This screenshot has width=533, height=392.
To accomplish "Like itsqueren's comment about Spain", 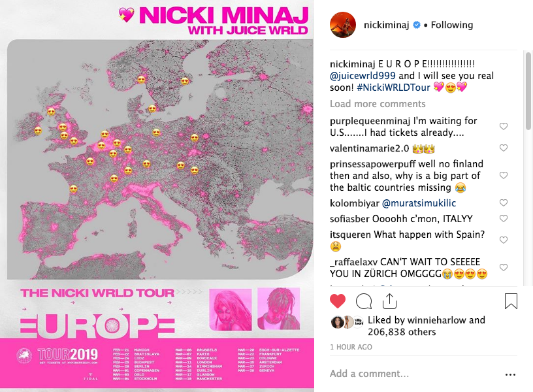I will click(x=504, y=240).
